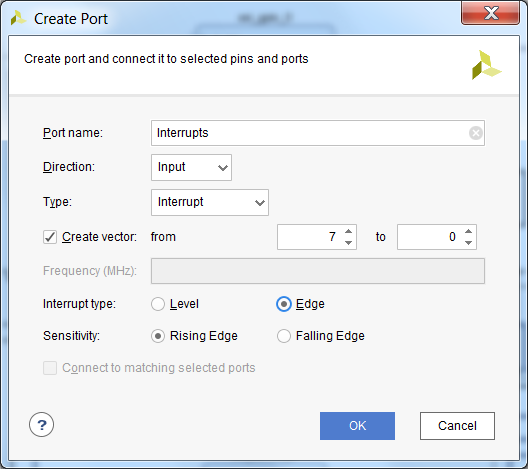Clear the Port name field with X icon

[x=476, y=133]
